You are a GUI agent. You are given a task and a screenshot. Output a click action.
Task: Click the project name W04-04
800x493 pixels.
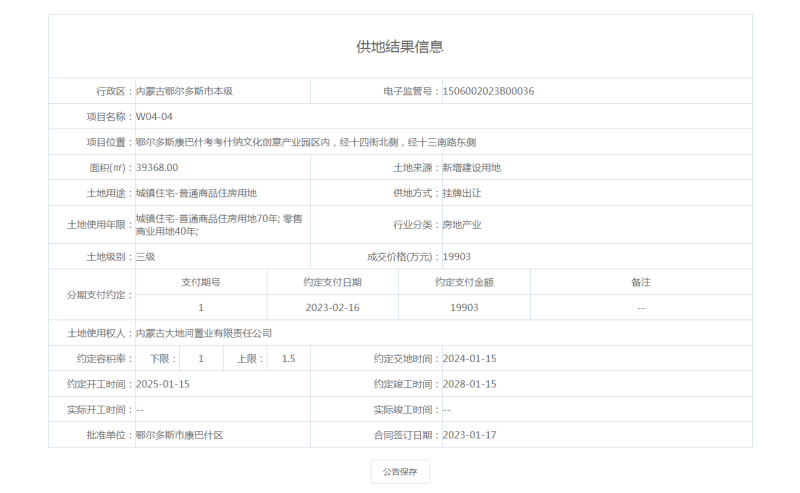pyautogui.click(x=154, y=117)
